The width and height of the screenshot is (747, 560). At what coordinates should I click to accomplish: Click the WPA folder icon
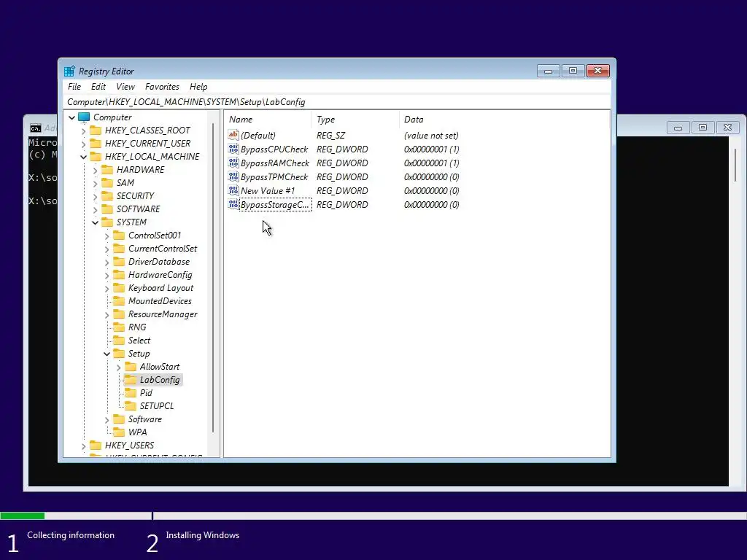(119, 432)
